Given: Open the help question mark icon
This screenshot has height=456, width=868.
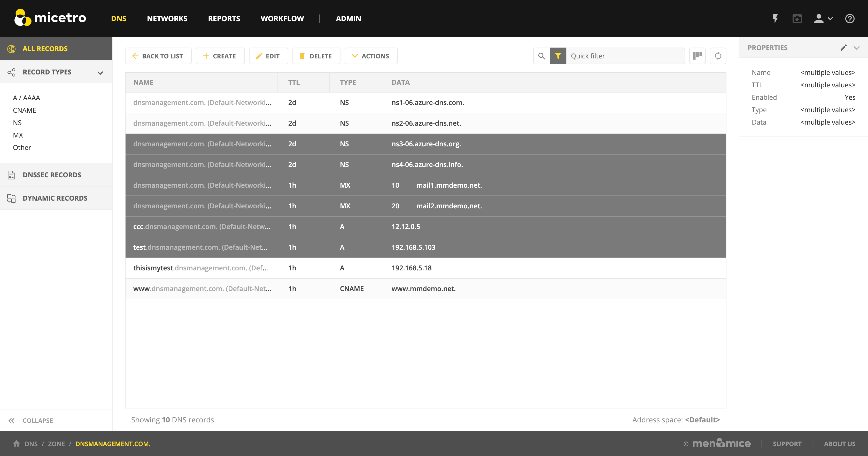Looking at the screenshot, I should 850,19.
